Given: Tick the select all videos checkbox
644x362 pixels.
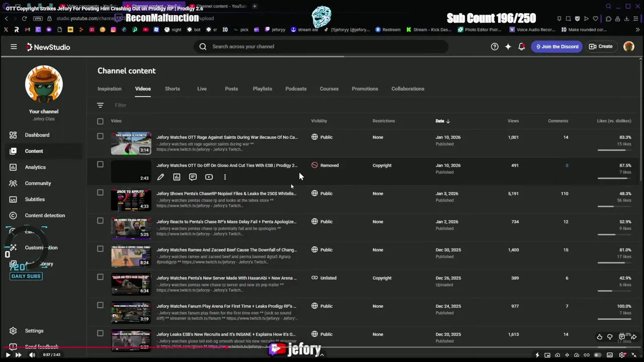Looking at the screenshot, I should (x=100, y=121).
